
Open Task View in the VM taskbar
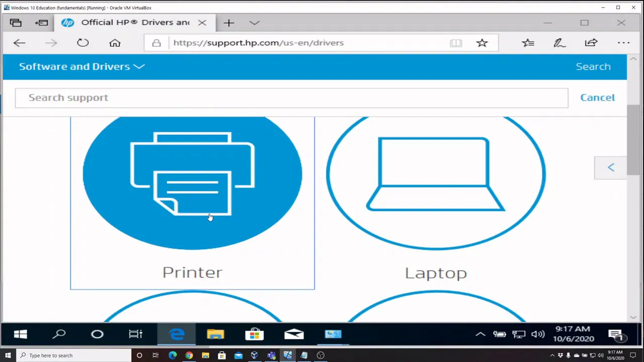[x=135, y=334]
